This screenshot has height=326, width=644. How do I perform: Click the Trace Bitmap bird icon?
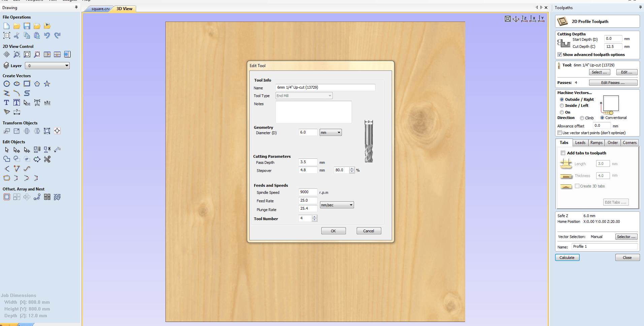(x=6, y=112)
